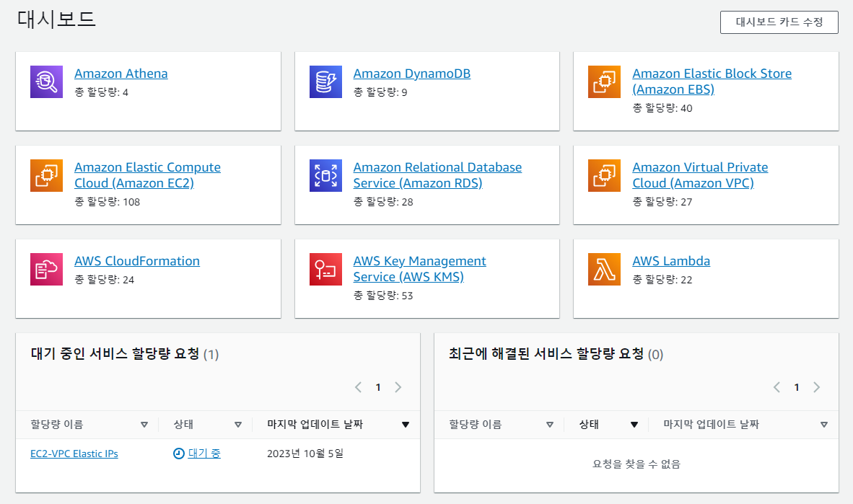This screenshot has width=853, height=504.
Task: Click the 총 할당량: 53 text
Action: point(383,295)
